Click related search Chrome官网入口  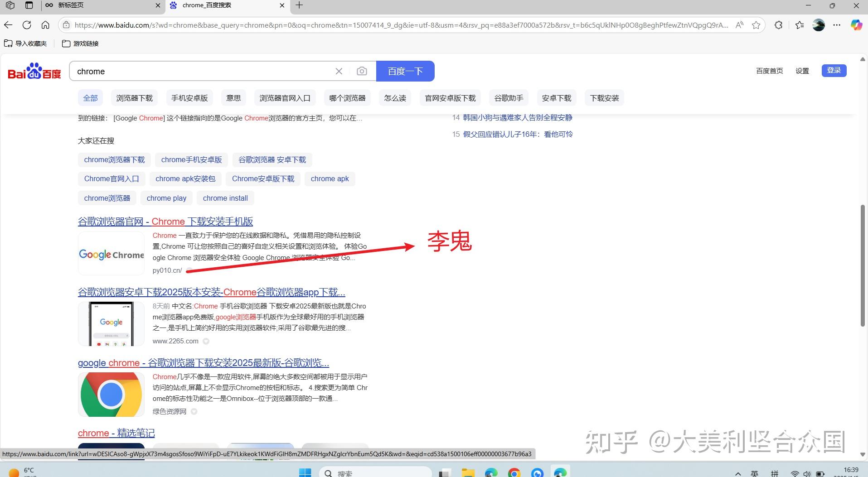click(x=112, y=178)
